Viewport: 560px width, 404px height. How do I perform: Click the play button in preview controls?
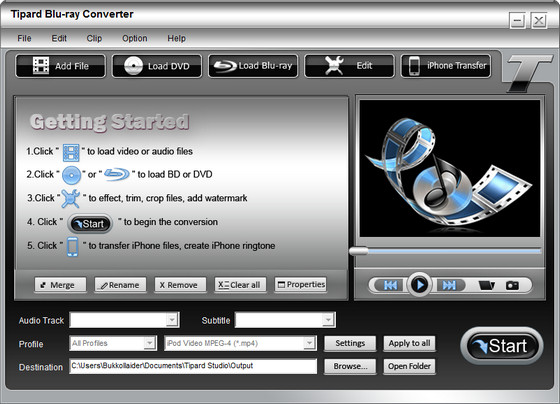(420, 285)
